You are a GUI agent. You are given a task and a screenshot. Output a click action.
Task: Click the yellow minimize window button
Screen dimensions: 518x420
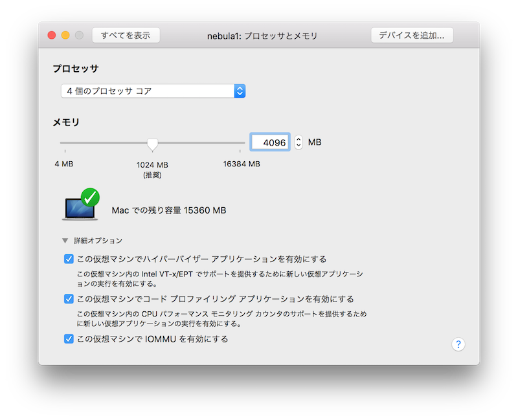[x=65, y=36]
